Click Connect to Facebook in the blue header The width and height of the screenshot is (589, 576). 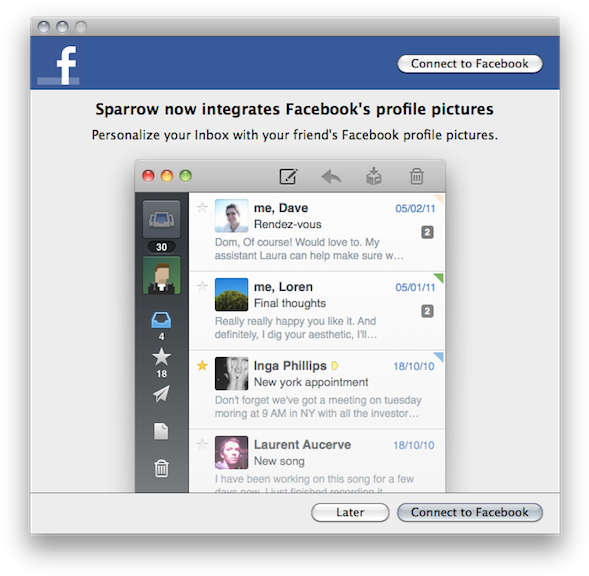click(x=470, y=63)
